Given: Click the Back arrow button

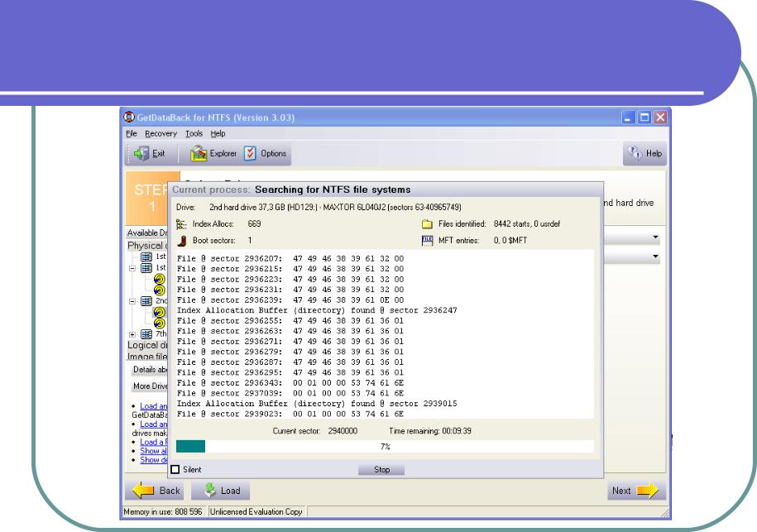Looking at the screenshot, I should pos(156,491).
